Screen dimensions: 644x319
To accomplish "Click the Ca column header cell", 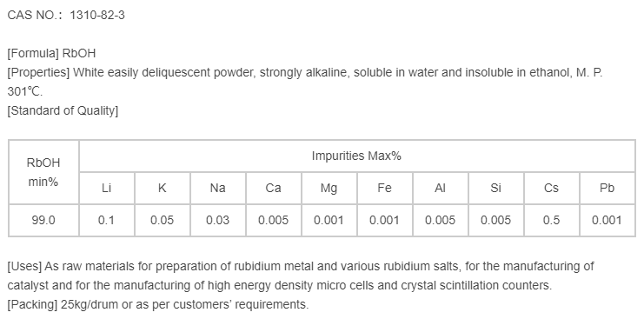I will [x=274, y=188].
